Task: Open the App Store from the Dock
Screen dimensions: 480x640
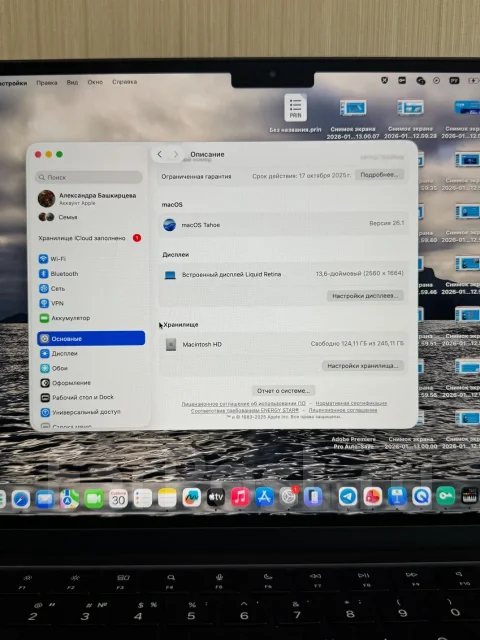Action: [264, 497]
